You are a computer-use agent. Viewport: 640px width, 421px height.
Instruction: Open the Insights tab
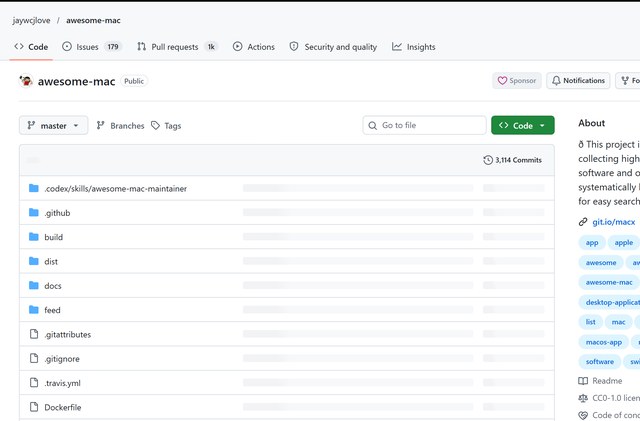coord(413,47)
